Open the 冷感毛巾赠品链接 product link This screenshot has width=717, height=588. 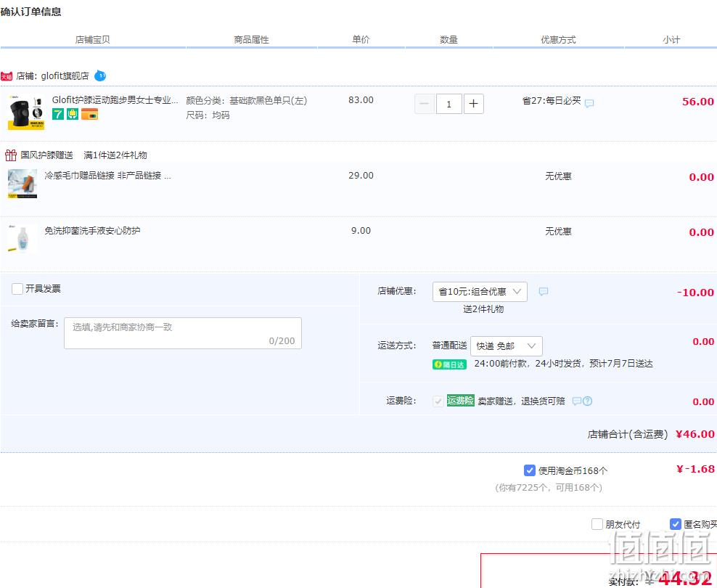(108, 176)
